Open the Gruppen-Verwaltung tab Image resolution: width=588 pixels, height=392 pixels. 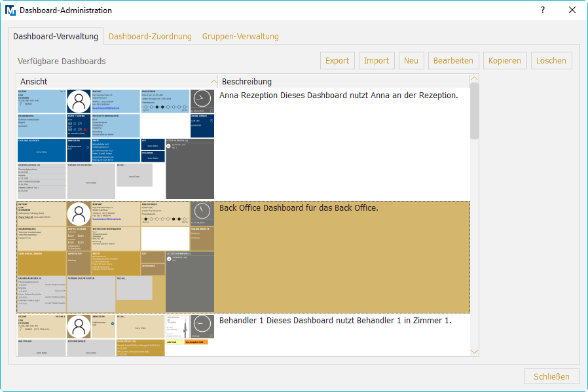click(x=240, y=37)
